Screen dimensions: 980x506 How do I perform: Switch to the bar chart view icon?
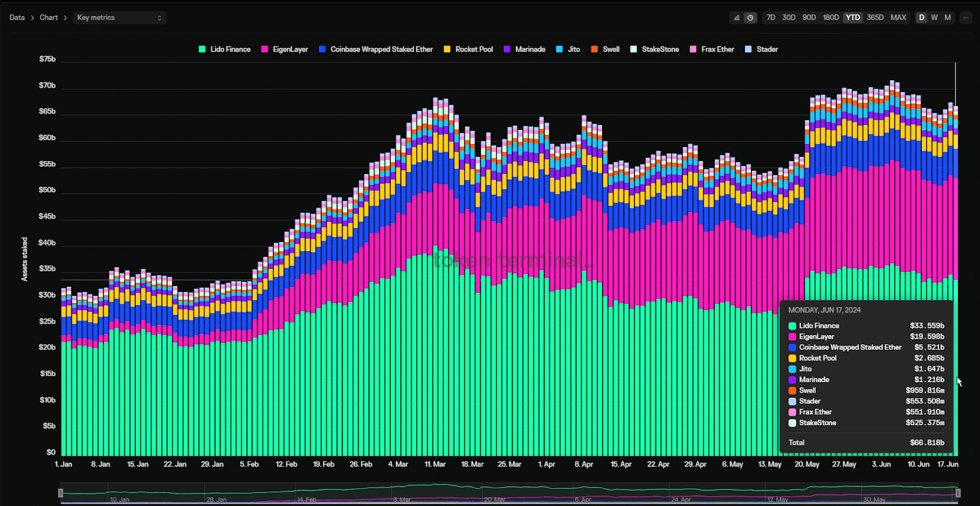737,18
